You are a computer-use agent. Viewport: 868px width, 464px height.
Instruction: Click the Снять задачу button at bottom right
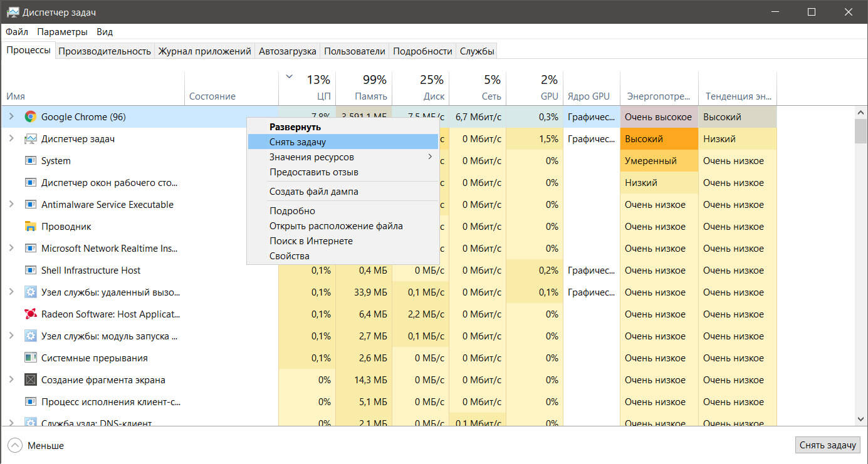tap(827, 445)
